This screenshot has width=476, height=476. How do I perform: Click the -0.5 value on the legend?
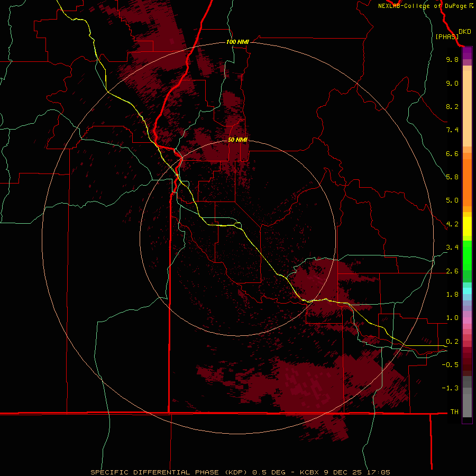[450, 365]
